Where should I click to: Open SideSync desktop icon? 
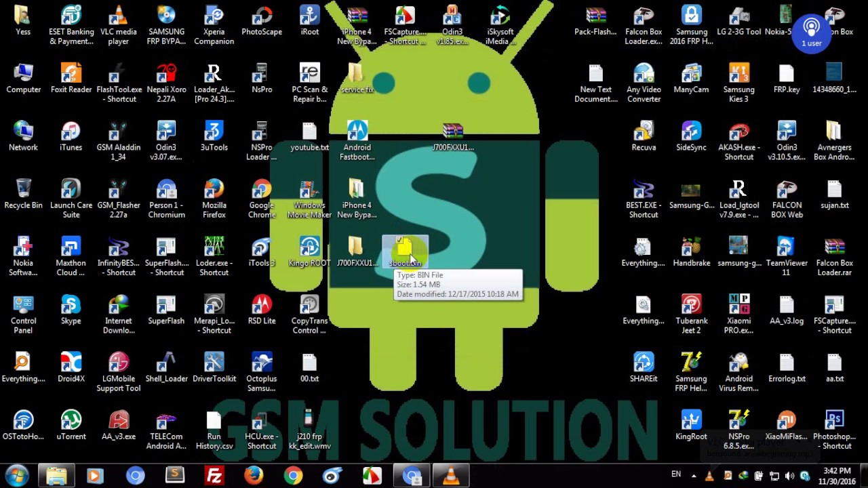pos(691,136)
